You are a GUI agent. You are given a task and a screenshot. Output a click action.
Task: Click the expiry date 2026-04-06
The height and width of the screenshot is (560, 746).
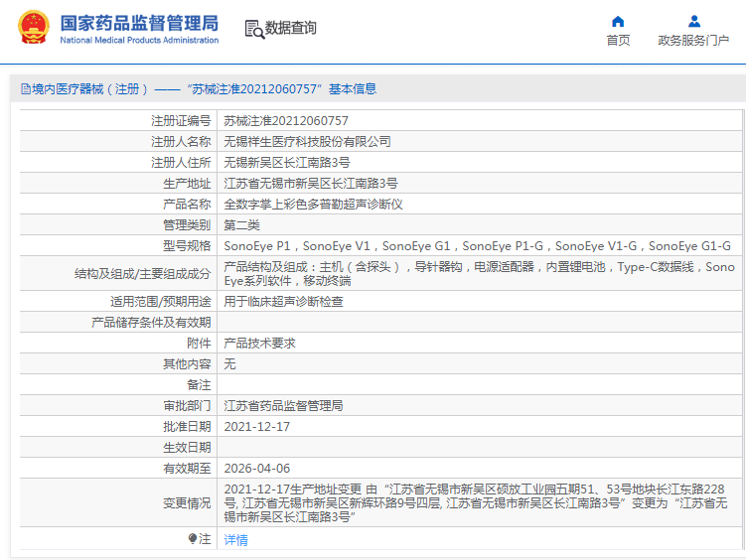click(x=257, y=469)
